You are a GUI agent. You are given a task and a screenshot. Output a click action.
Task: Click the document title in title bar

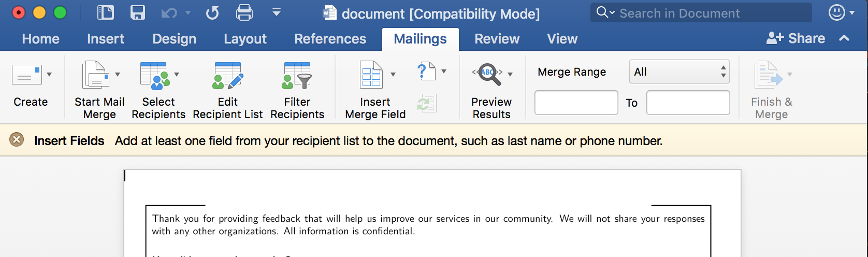[x=441, y=13]
